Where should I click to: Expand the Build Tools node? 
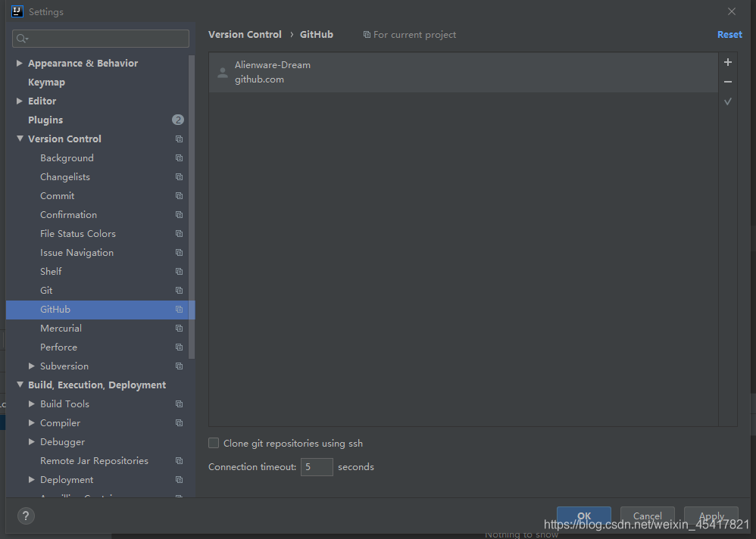(31, 403)
